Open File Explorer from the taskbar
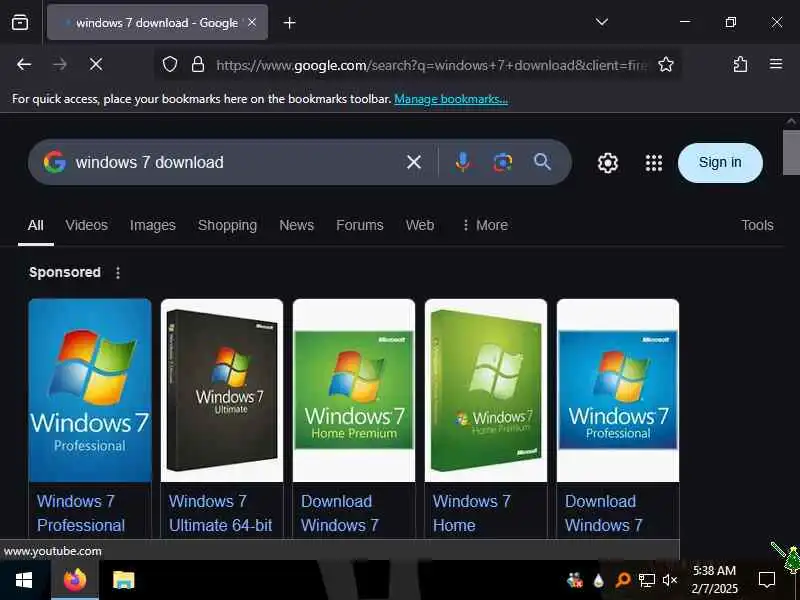The image size is (800, 600). pyautogui.click(x=124, y=580)
